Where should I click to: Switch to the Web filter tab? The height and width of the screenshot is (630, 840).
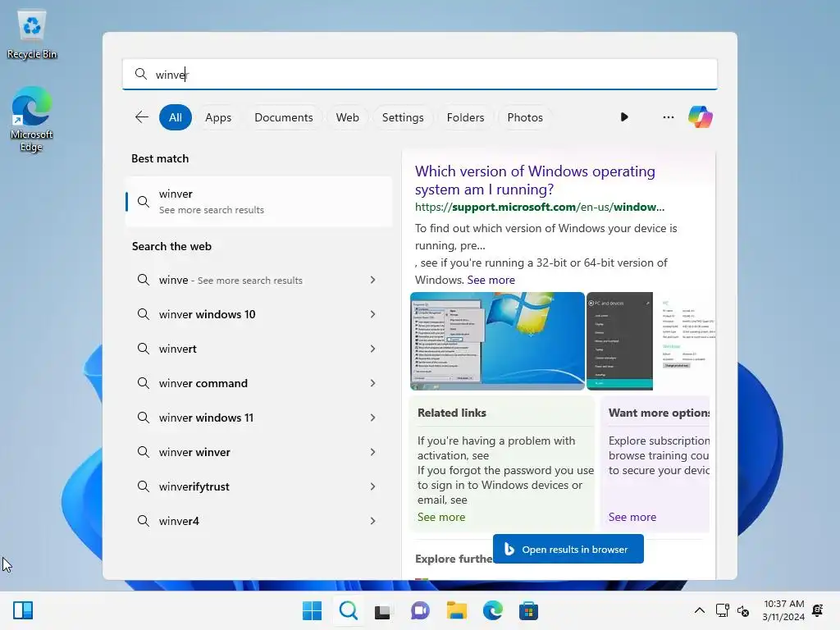coord(347,117)
